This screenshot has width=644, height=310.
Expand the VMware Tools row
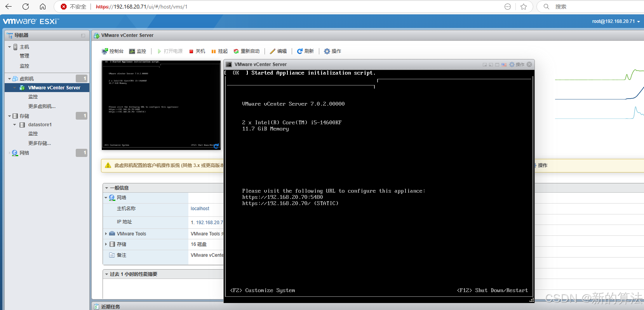click(x=106, y=234)
